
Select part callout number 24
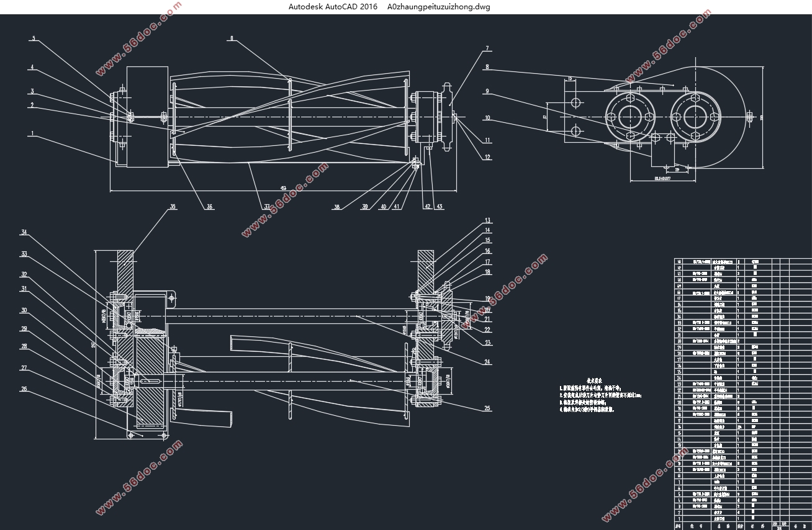[488, 362]
